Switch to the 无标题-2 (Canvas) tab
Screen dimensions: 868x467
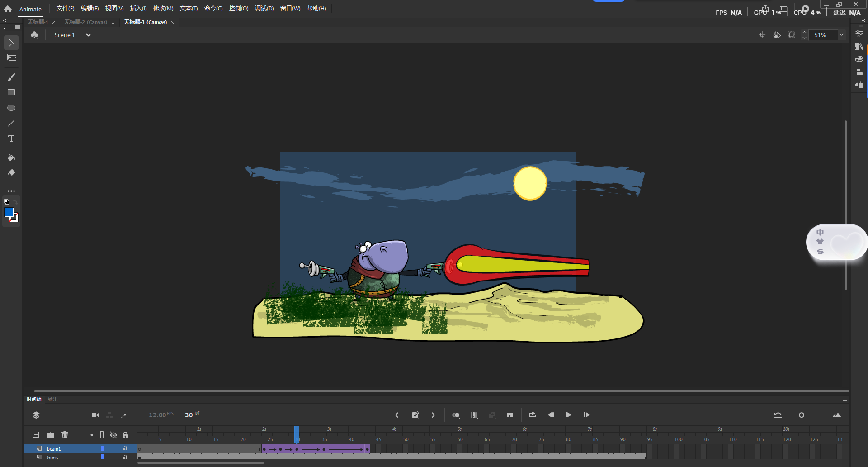(x=86, y=22)
